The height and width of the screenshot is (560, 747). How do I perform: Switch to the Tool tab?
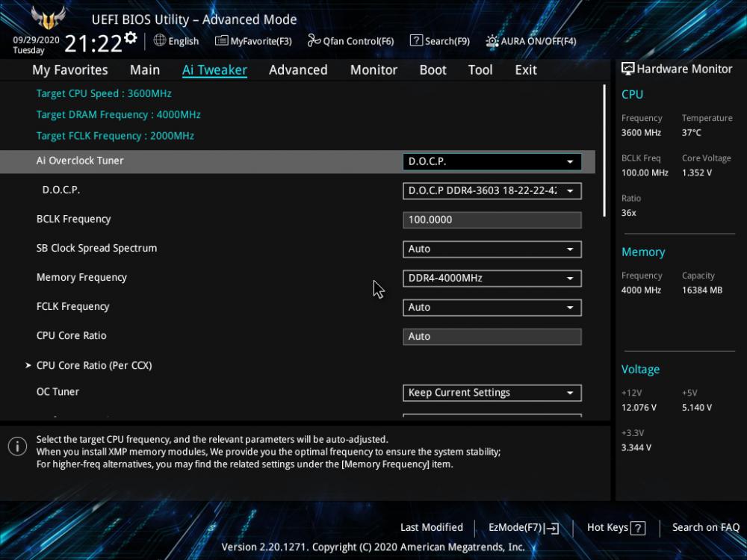(x=480, y=70)
